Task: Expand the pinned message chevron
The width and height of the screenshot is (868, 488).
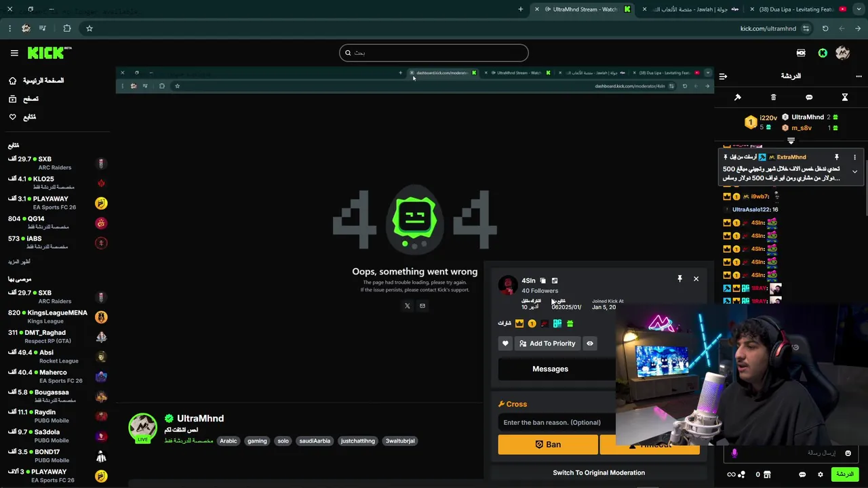Action: point(854,172)
